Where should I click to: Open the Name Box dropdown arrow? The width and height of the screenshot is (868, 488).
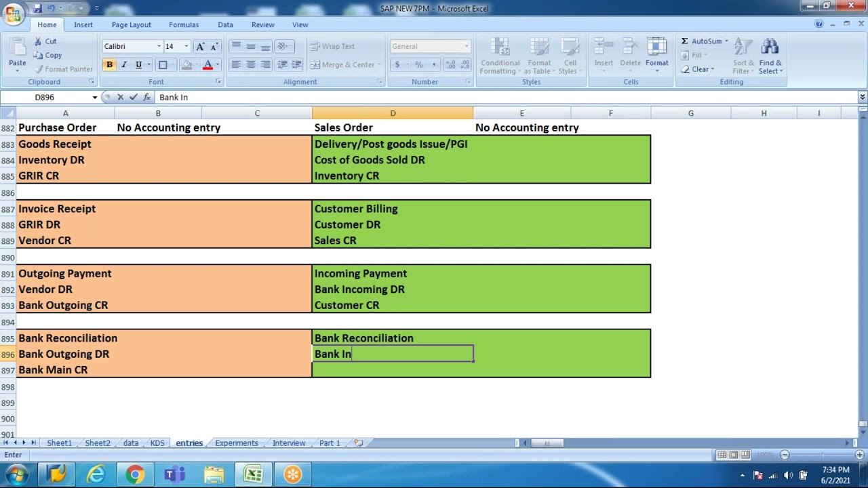tap(95, 98)
